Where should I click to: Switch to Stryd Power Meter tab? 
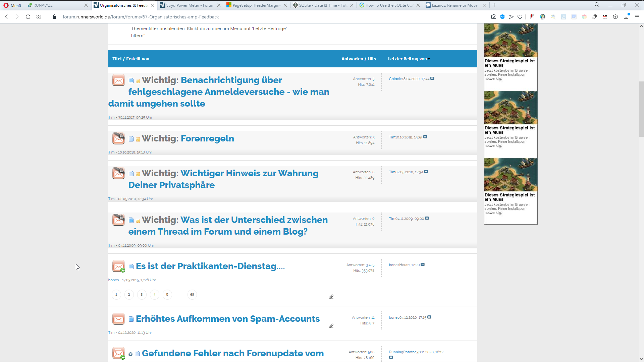(x=190, y=5)
